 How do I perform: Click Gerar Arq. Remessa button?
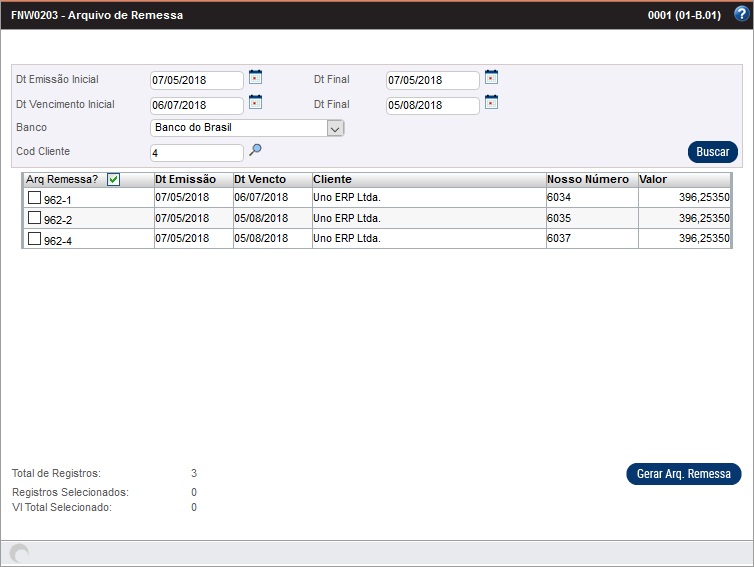coord(683,474)
